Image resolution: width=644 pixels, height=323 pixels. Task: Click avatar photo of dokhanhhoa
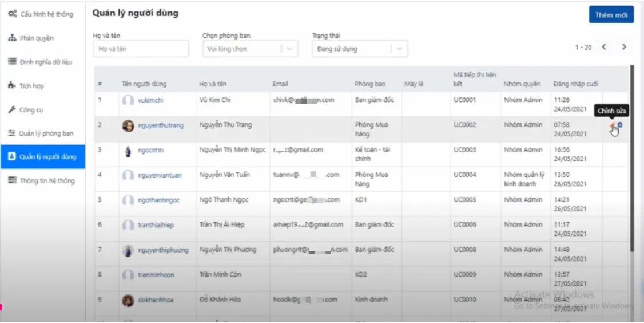(128, 300)
